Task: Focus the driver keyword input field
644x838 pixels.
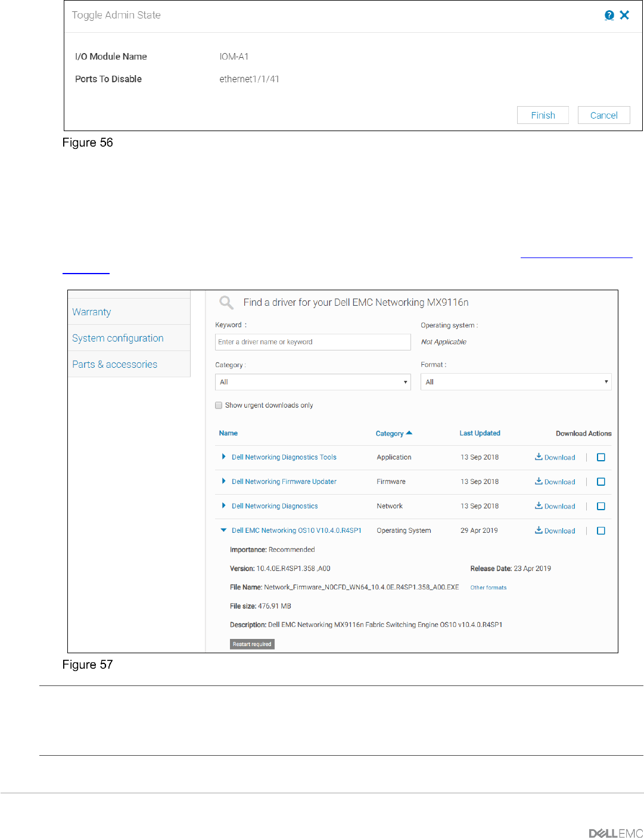Action: [313, 342]
